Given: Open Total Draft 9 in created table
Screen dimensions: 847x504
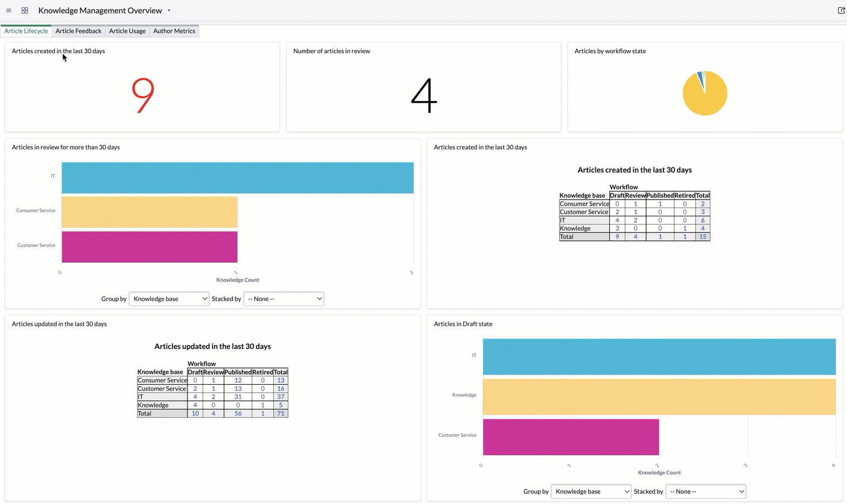Looking at the screenshot, I should (x=617, y=237).
